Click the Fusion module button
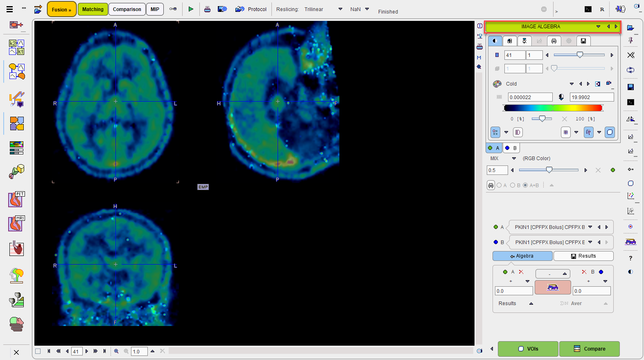This screenshot has height=360, width=644. point(61,9)
